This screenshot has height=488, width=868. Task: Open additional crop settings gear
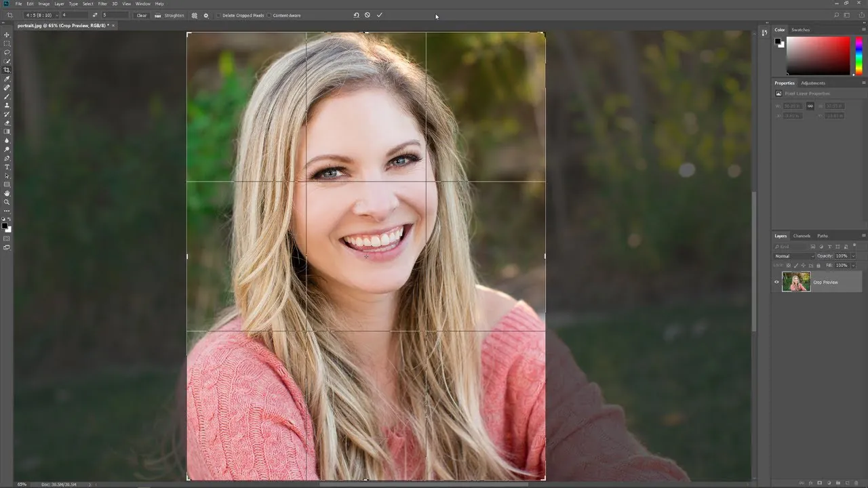(206, 15)
